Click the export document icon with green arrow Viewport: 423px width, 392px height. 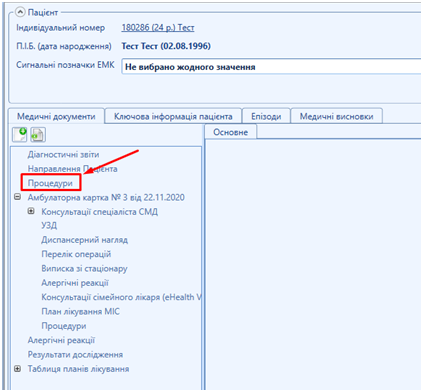pyautogui.click(x=38, y=135)
